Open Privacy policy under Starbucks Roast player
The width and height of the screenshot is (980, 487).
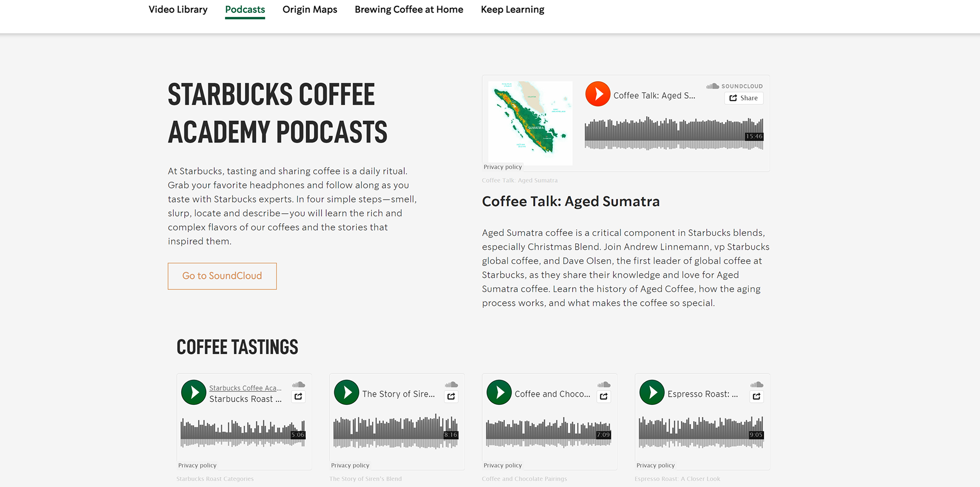[x=198, y=466]
